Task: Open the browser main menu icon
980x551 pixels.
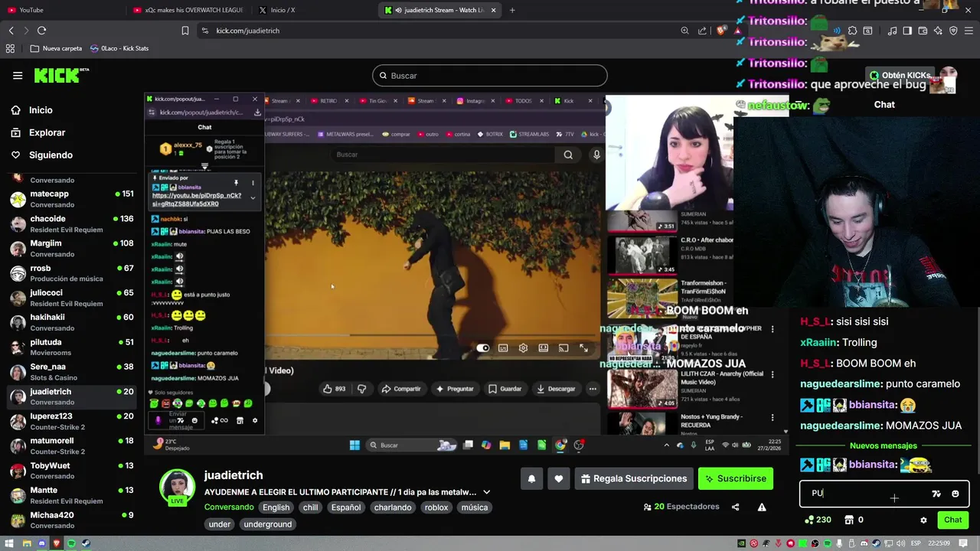Action: tap(968, 31)
